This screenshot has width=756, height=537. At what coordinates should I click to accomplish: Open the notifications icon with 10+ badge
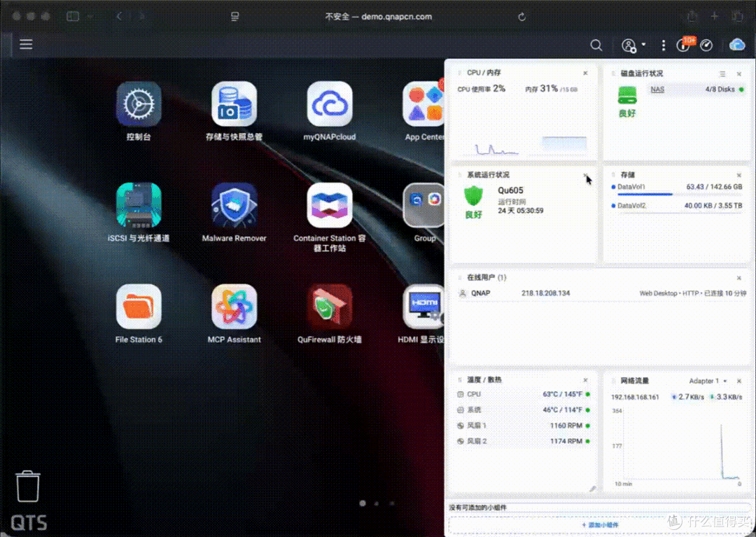tap(684, 45)
